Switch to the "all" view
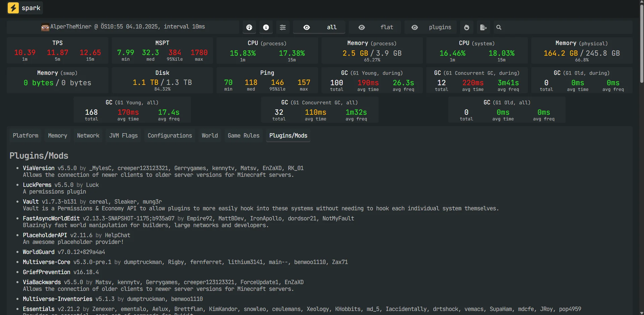The image size is (644, 315). click(x=319, y=28)
